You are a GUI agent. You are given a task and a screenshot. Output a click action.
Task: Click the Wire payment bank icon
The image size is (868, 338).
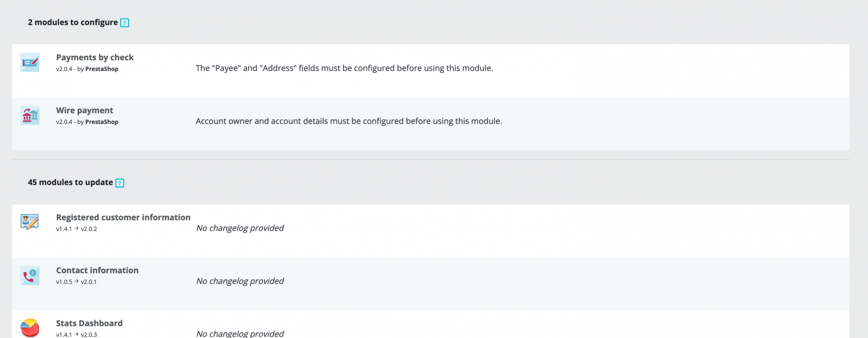pos(30,115)
